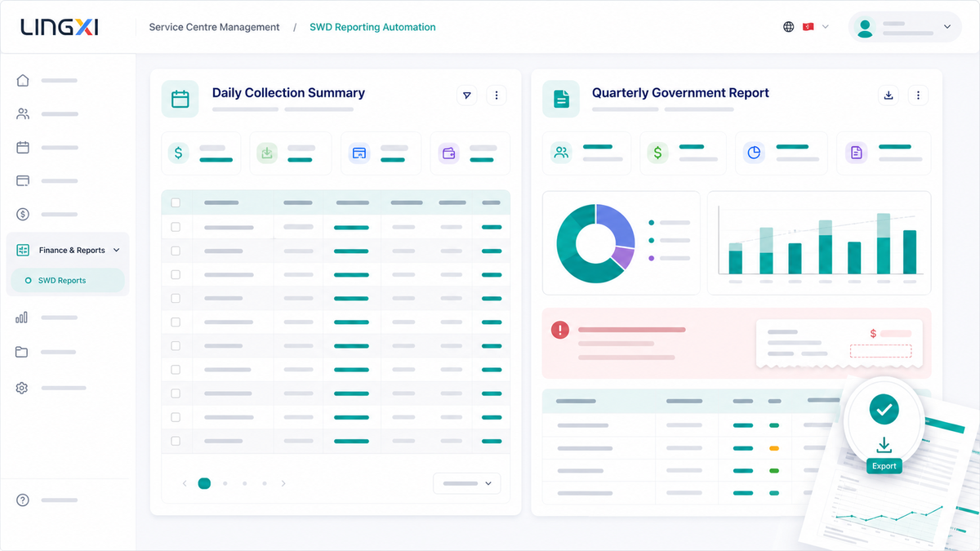The height and width of the screenshot is (551, 980).
Task: Click the orange status dot in report table
Action: 774,448
